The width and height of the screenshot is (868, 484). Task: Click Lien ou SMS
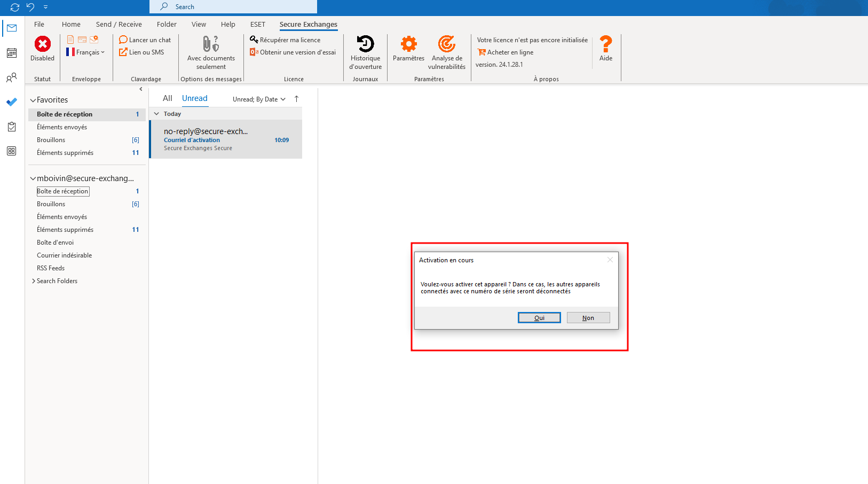click(141, 52)
